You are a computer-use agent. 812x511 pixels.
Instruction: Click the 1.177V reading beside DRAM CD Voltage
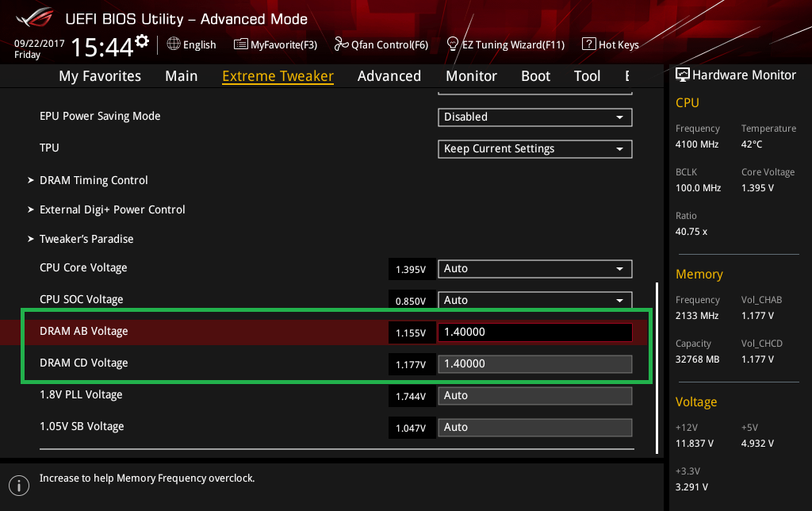tap(411, 365)
